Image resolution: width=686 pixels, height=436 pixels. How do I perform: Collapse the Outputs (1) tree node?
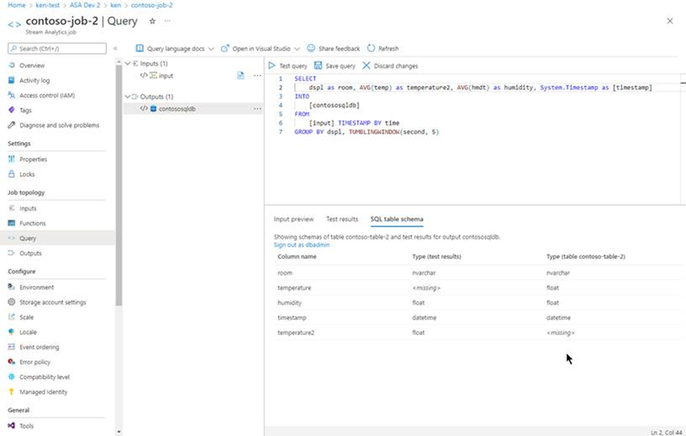128,96
